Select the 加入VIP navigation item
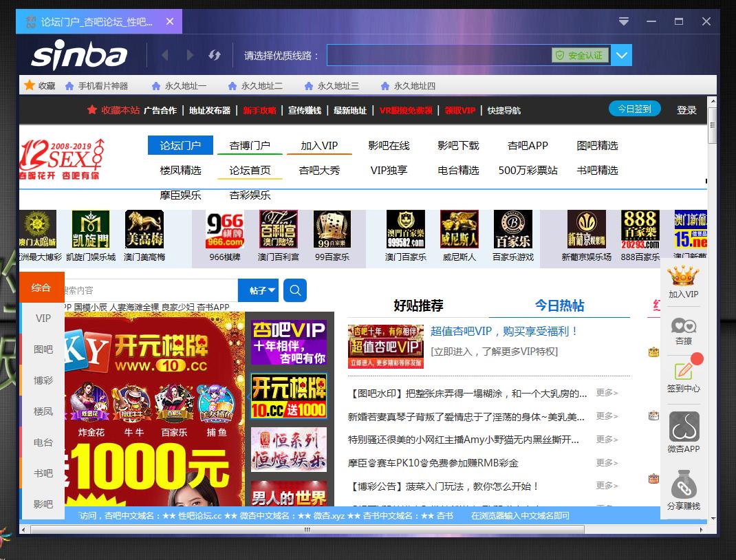The width and height of the screenshot is (736, 560). (x=319, y=146)
